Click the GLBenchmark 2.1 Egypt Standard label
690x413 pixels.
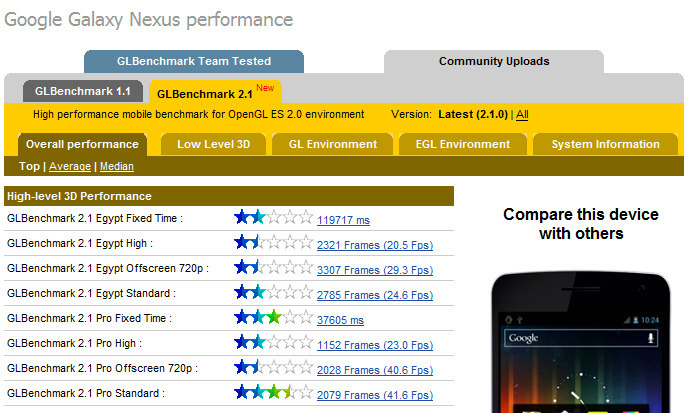91,293
